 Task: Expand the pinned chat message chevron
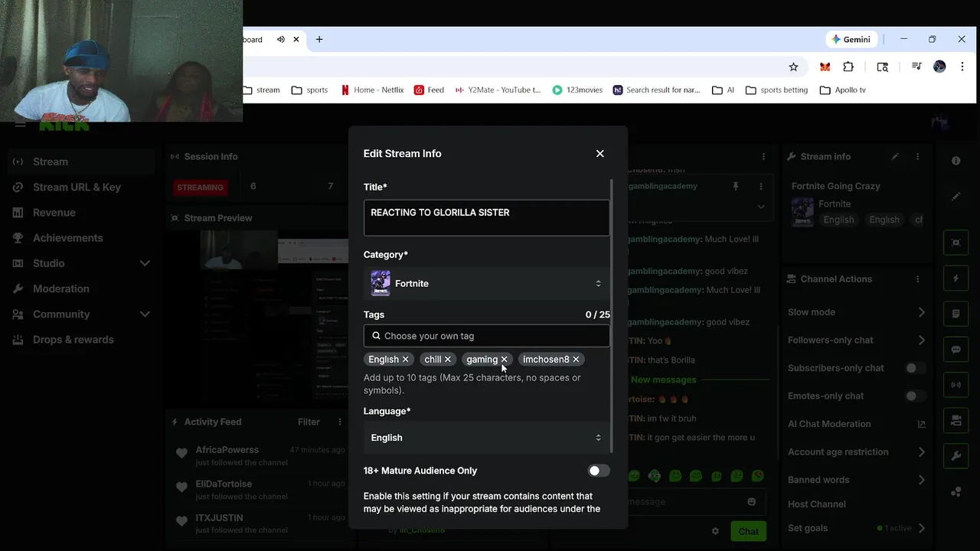pyautogui.click(x=760, y=207)
